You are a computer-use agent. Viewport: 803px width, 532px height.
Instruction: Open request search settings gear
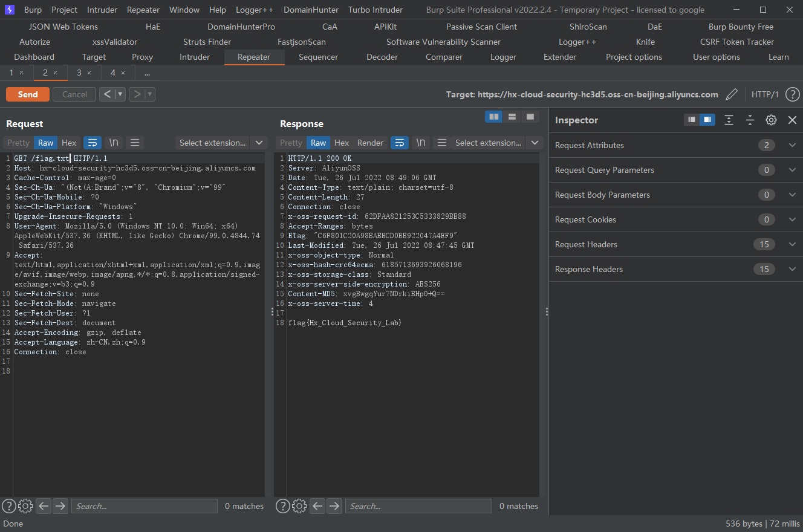25,506
